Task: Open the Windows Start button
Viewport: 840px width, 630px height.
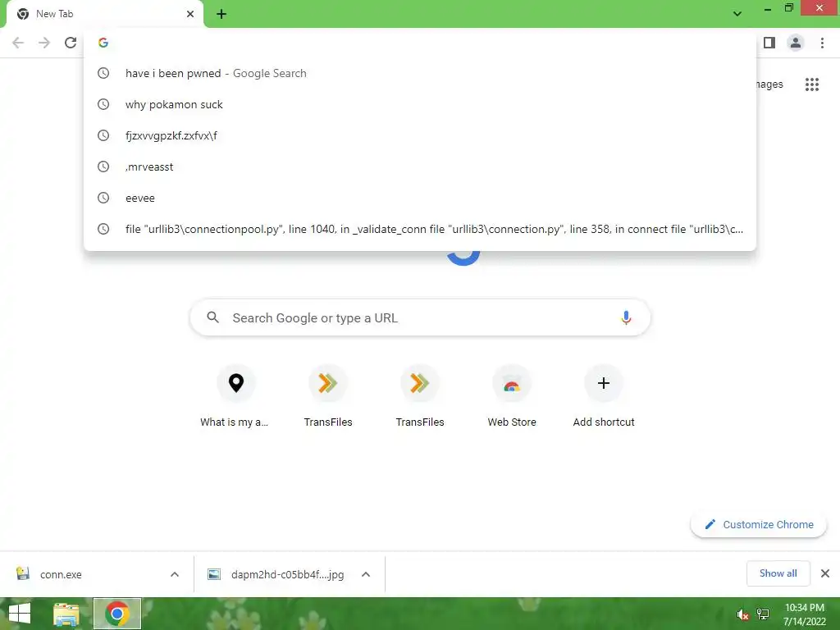Action: pos(20,614)
